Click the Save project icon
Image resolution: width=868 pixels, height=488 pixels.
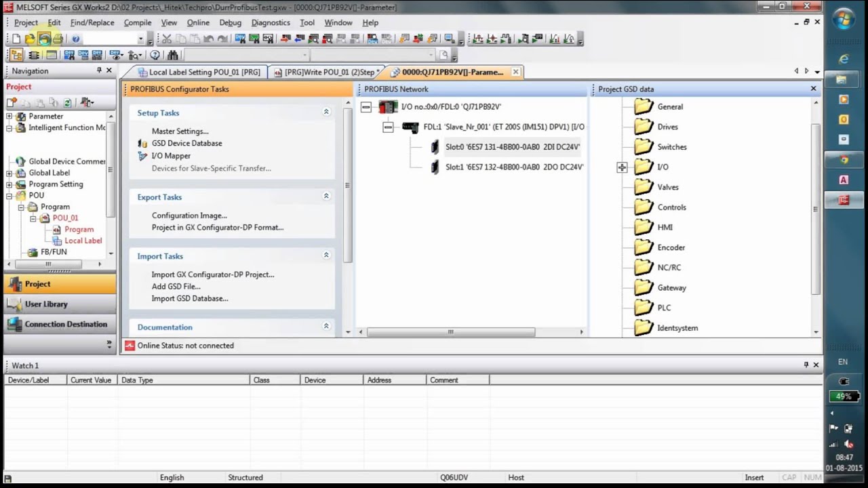point(44,39)
